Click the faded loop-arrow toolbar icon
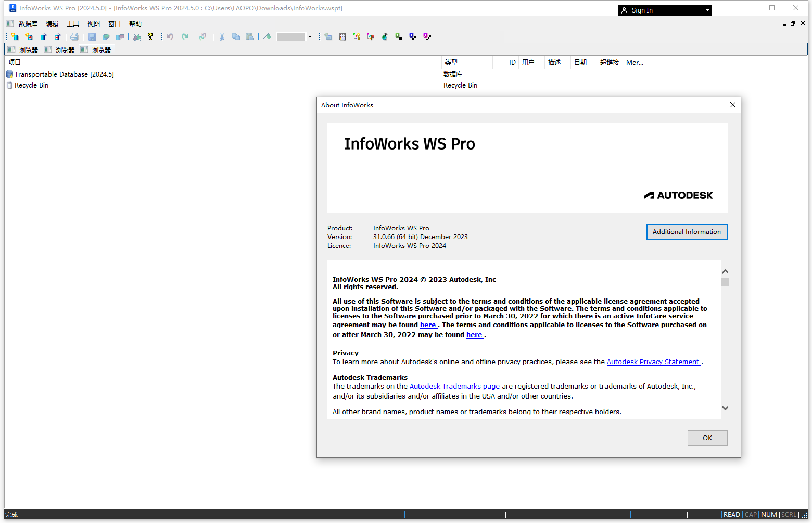The width and height of the screenshot is (812, 523). click(x=202, y=36)
